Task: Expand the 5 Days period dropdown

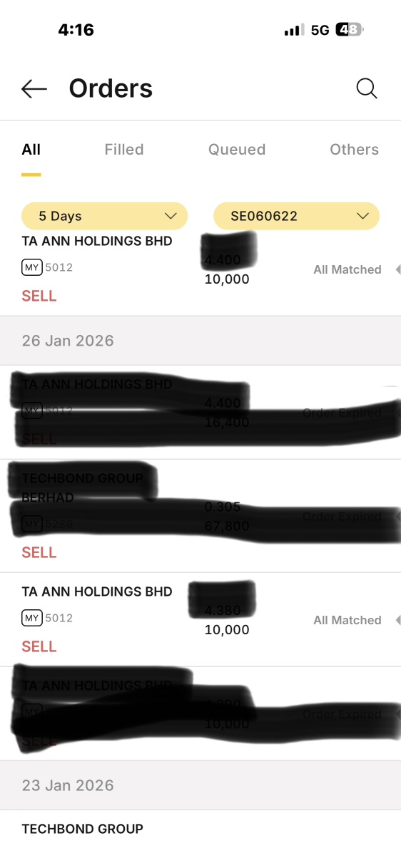Action: (104, 216)
